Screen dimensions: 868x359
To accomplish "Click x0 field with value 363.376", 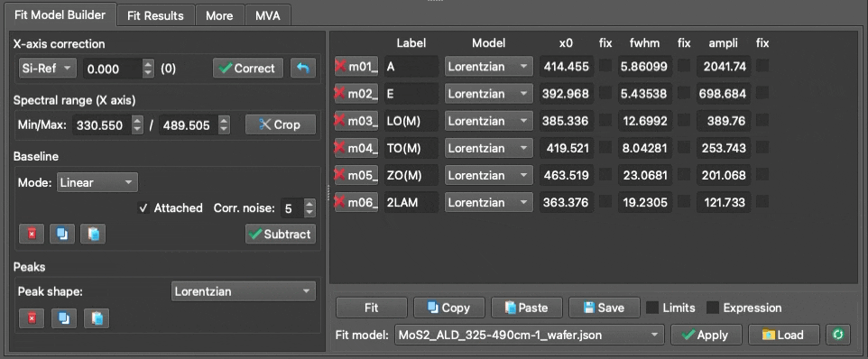I will pos(567,202).
